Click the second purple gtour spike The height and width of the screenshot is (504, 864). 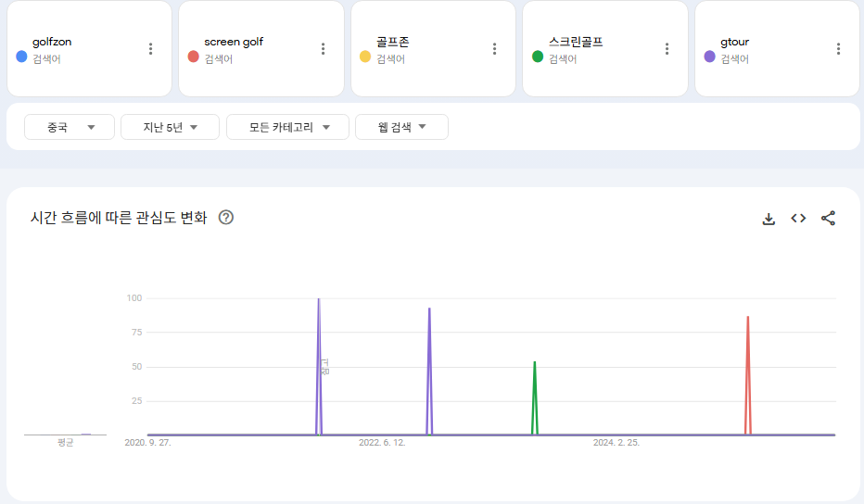click(429, 372)
